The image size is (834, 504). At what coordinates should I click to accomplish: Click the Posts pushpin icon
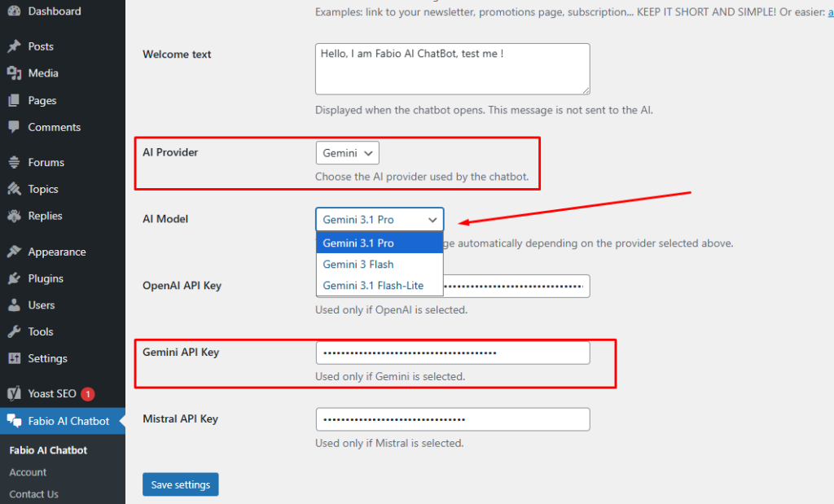point(15,46)
